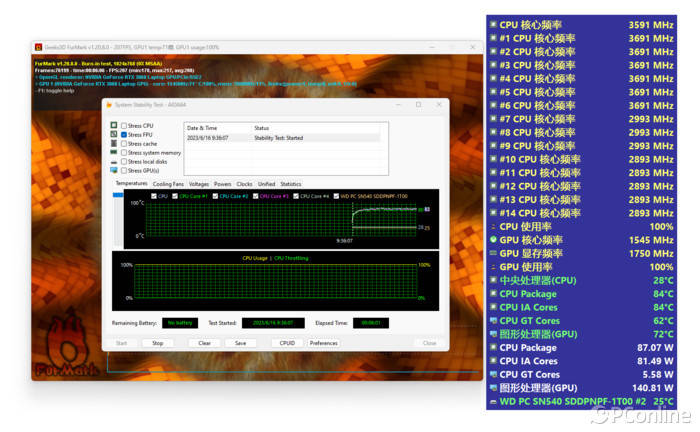700x432 pixels.
Task: Click the Date & Time column header
Action: (x=202, y=128)
